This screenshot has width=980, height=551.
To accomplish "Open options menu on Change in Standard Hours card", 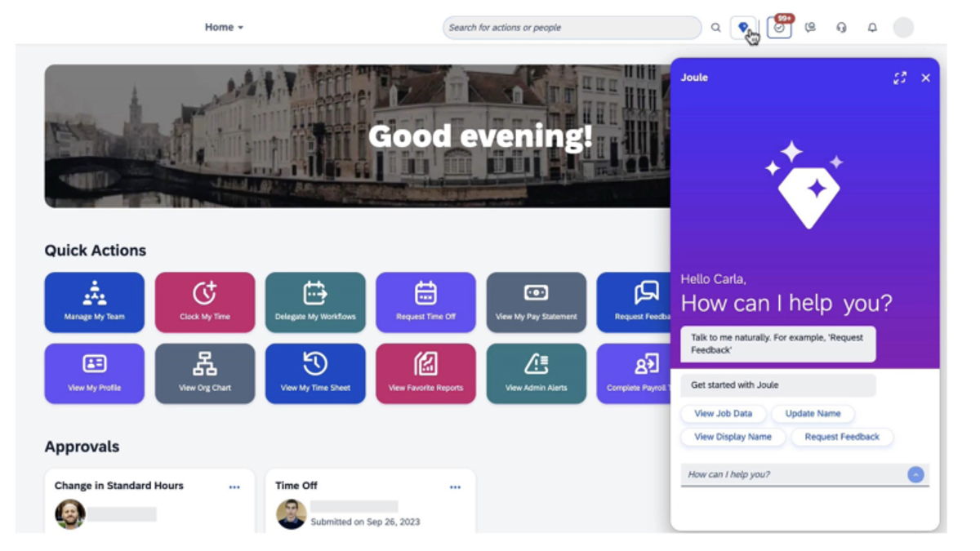I will pos(234,487).
